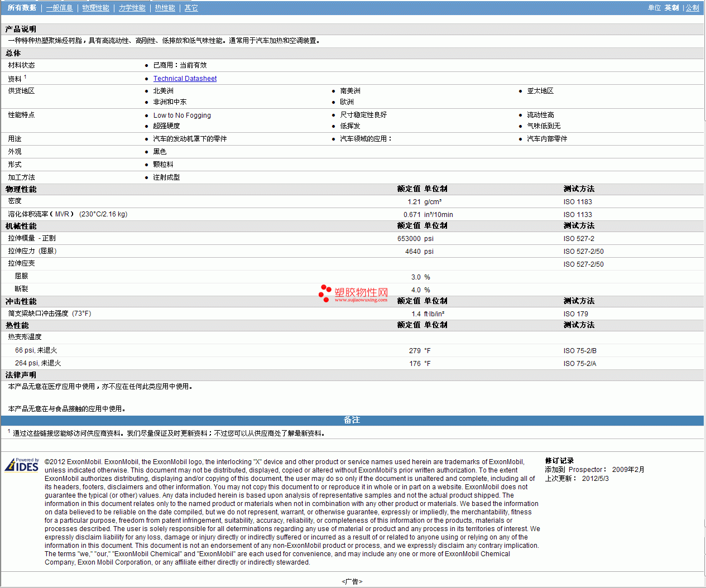Viewport: 706px width, 588px height.
Task: Select the 英制 unit option
Action: coord(671,8)
